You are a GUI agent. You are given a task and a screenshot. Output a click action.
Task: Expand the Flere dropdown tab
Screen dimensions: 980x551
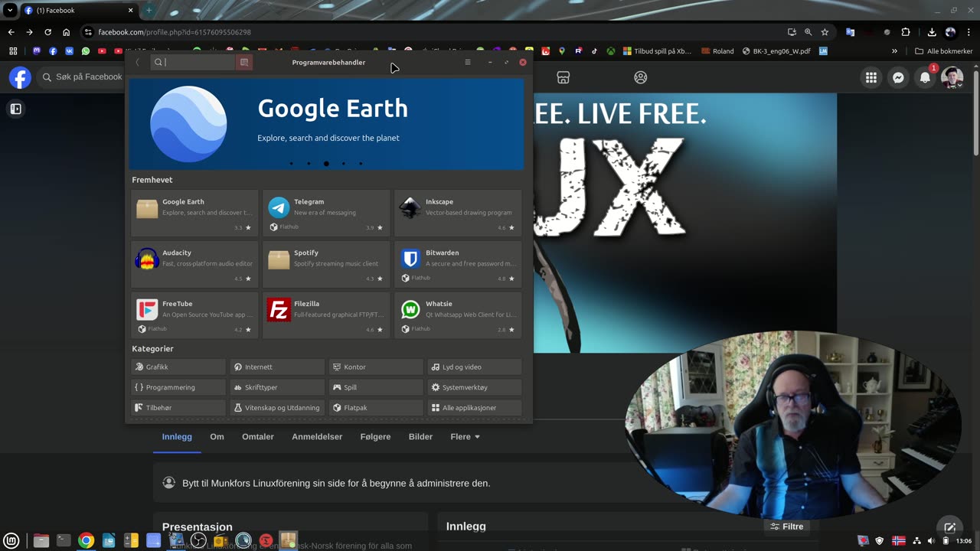(x=465, y=436)
